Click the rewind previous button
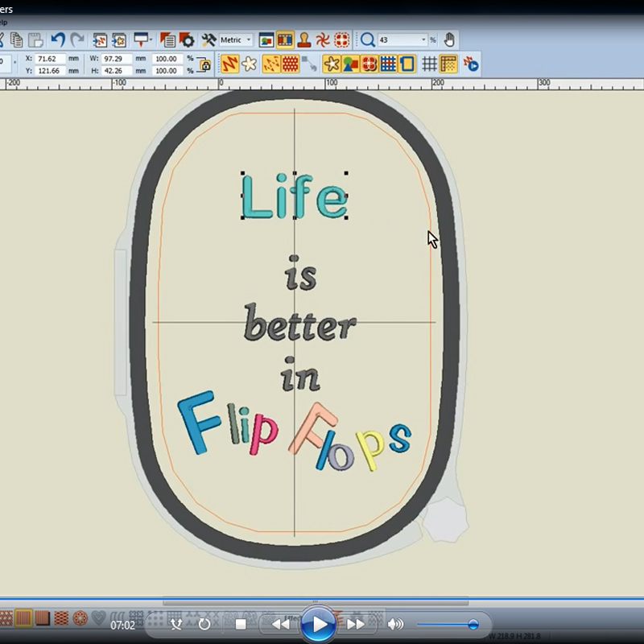The height and width of the screenshot is (644, 644). 281,625
